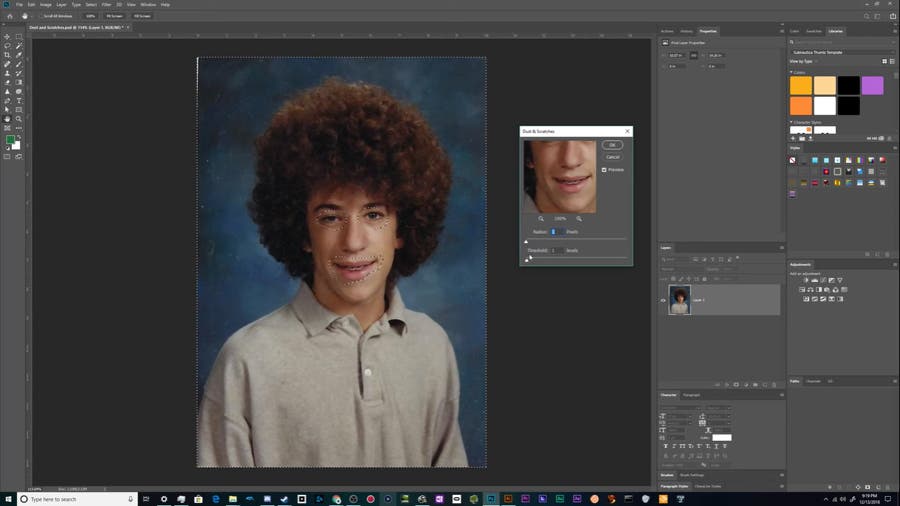
Task: Add a Curves adjustment
Action: click(x=823, y=281)
